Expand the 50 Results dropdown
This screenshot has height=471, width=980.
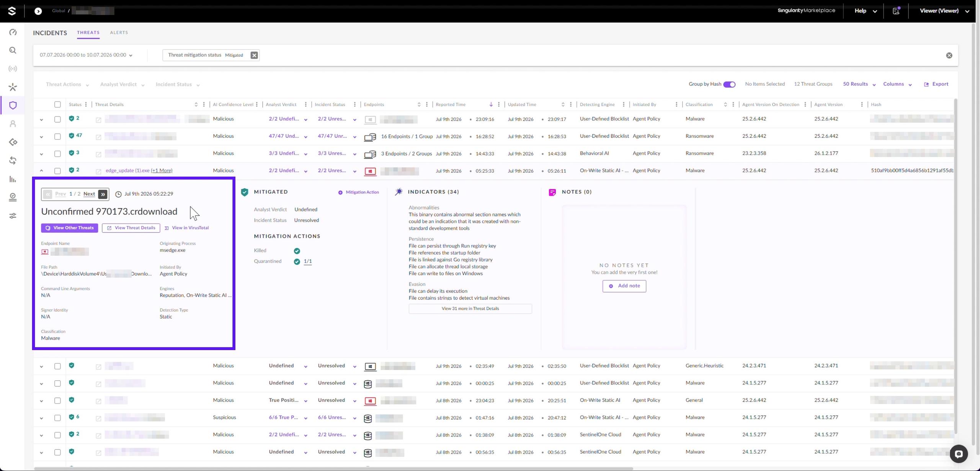tap(859, 84)
